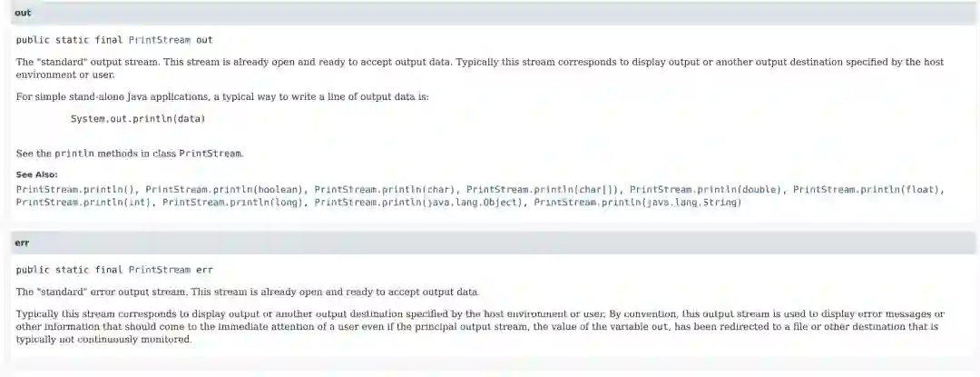980x377 pixels.
Task: Open PrintStream.println(java.lang.Object) link
Action: (419, 202)
